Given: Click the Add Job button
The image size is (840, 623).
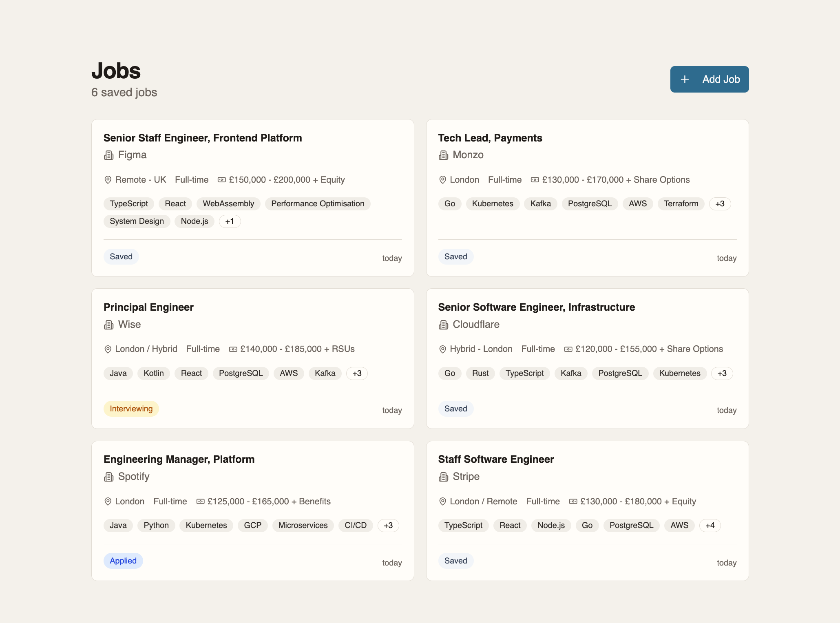Looking at the screenshot, I should pos(709,79).
